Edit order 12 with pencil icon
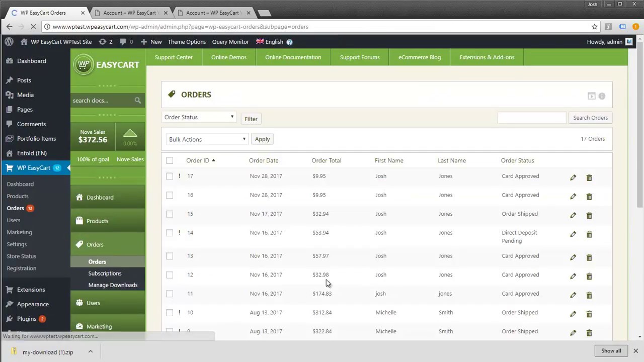 [x=573, y=276]
